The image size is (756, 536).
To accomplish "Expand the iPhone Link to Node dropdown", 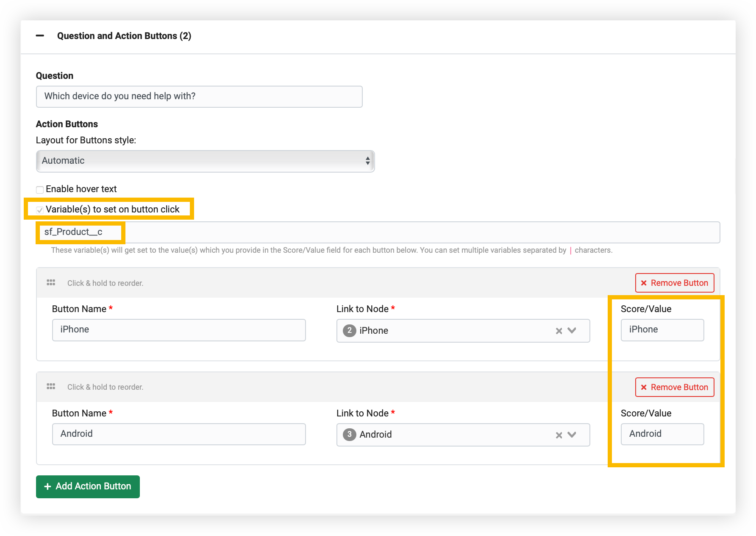I will [573, 331].
